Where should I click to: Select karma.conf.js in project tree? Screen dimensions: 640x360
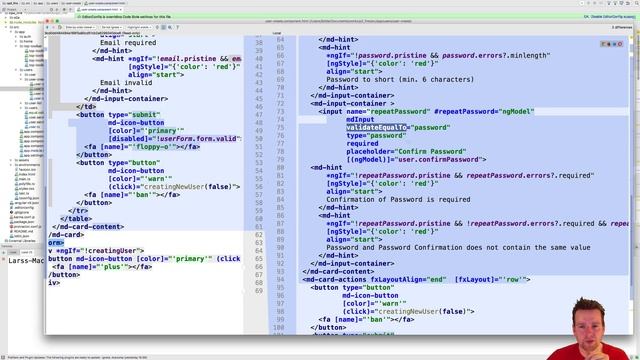click(x=23, y=217)
